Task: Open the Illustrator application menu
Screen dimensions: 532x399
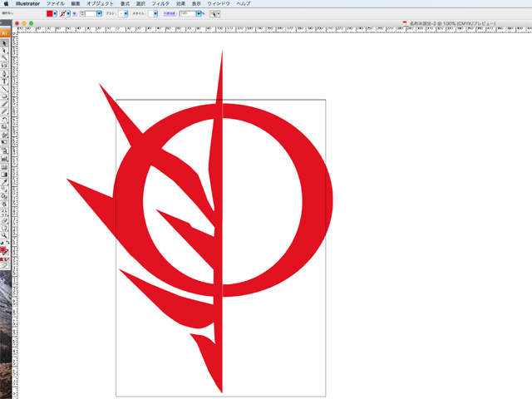Action: coord(27,3)
